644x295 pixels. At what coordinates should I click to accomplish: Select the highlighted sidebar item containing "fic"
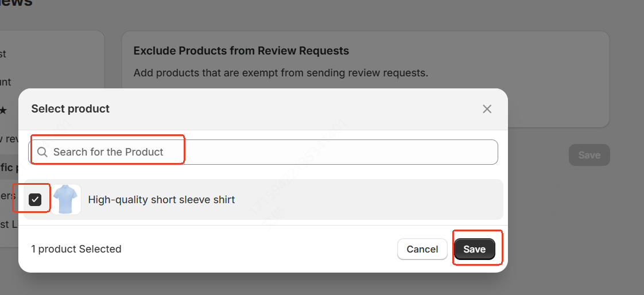tap(8, 167)
